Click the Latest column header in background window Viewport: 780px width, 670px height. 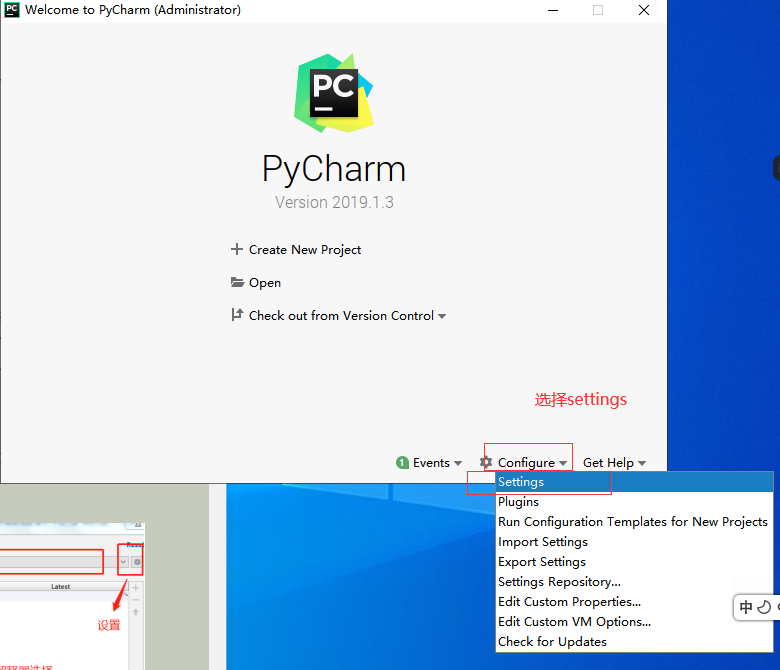(x=61, y=586)
